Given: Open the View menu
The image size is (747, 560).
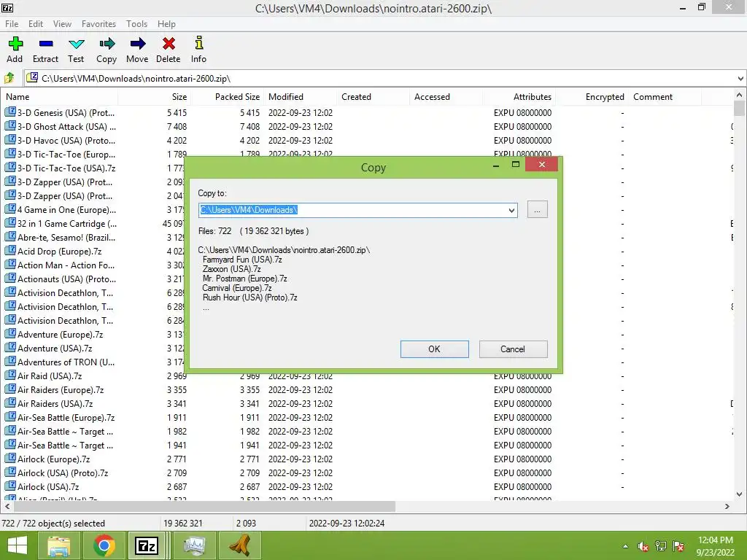Looking at the screenshot, I should 62,24.
